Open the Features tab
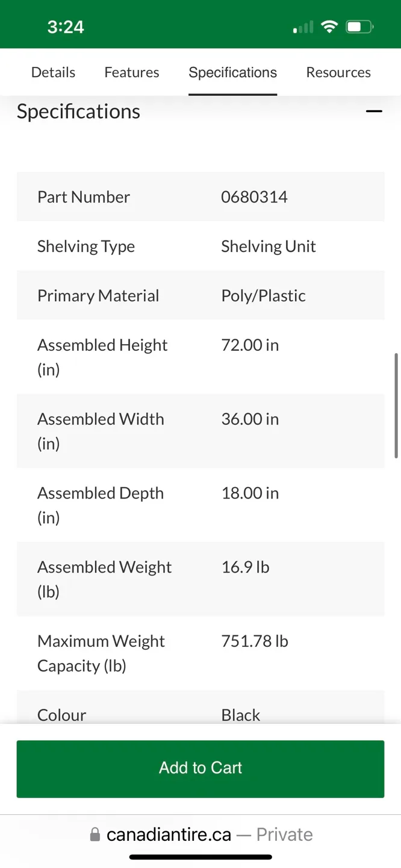401x868 pixels. (x=131, y=72)
